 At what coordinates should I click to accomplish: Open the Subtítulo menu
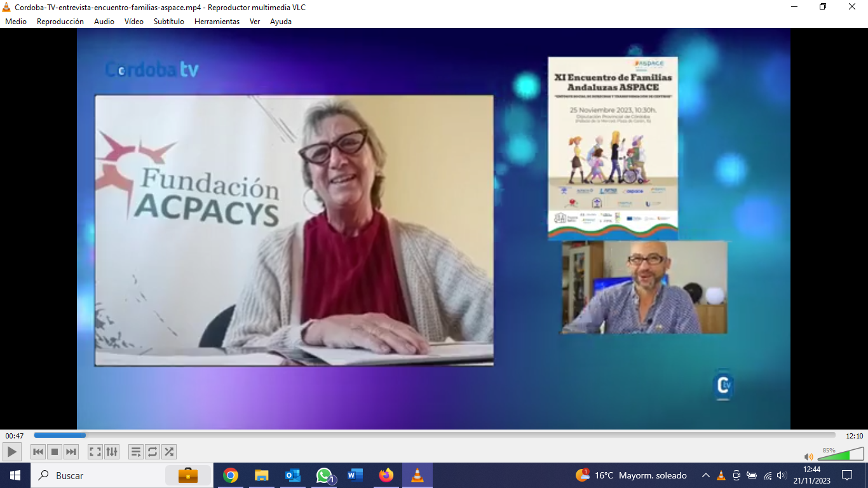(169, 22)
